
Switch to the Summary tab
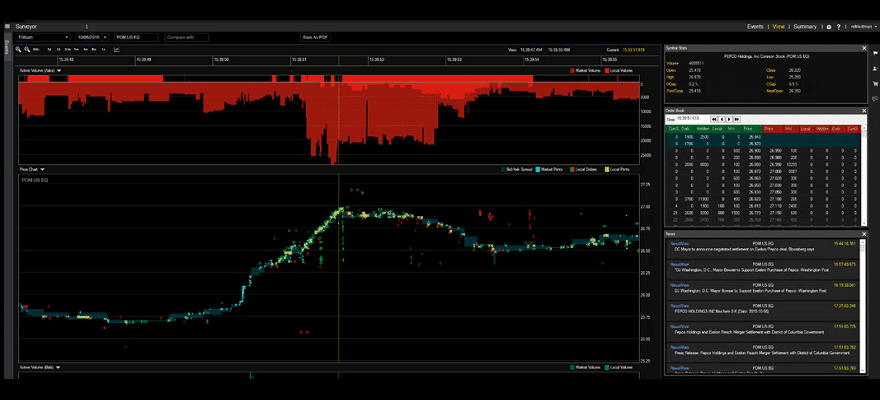coord(805,26)
